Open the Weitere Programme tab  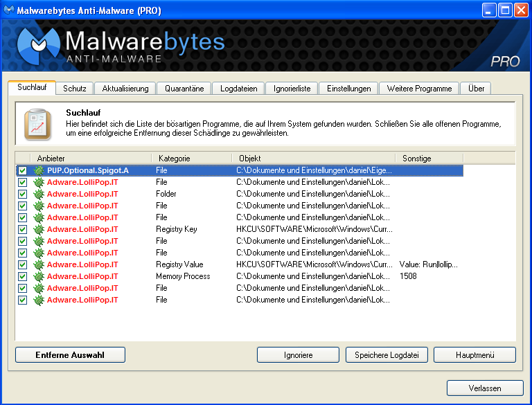click(419, 89)
